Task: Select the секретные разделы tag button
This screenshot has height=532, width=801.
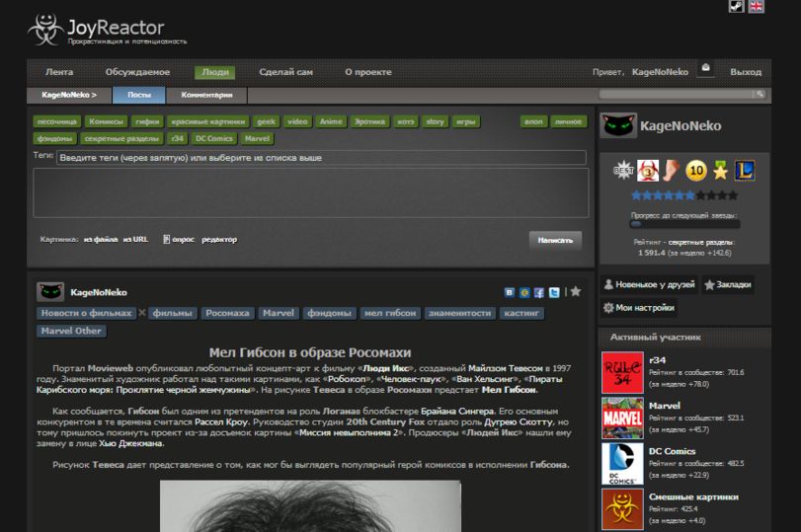Action: click(x=121, y=138)
